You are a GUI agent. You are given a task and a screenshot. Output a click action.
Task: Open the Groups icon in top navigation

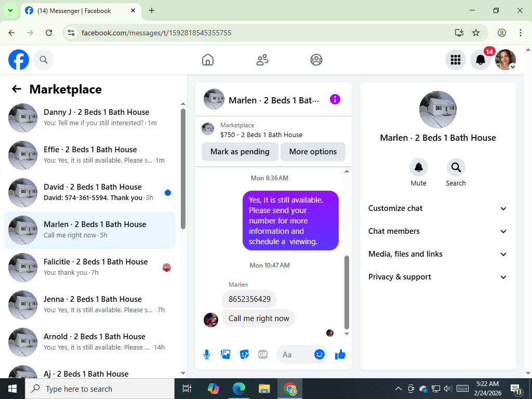pyautogui.click(x=316, y=60)
